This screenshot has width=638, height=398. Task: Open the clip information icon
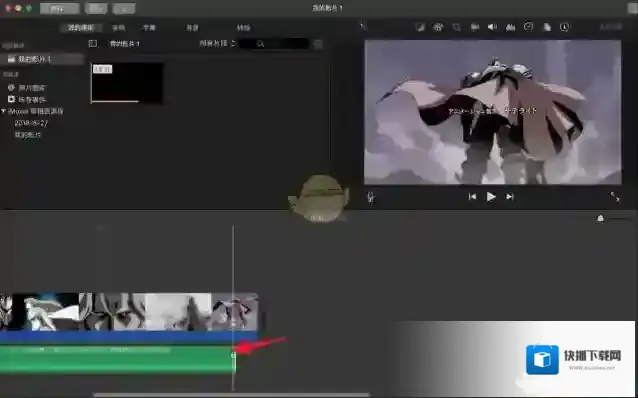pyautogui.click(x=565, y=27)
